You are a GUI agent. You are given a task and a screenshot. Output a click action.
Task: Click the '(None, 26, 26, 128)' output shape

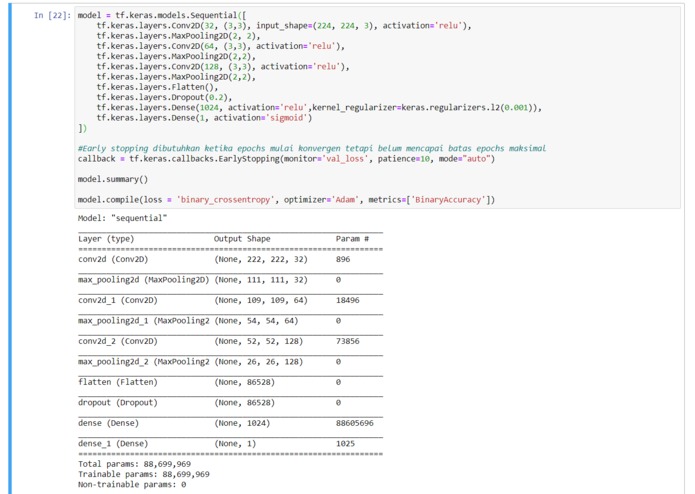[x=258, y=362]
